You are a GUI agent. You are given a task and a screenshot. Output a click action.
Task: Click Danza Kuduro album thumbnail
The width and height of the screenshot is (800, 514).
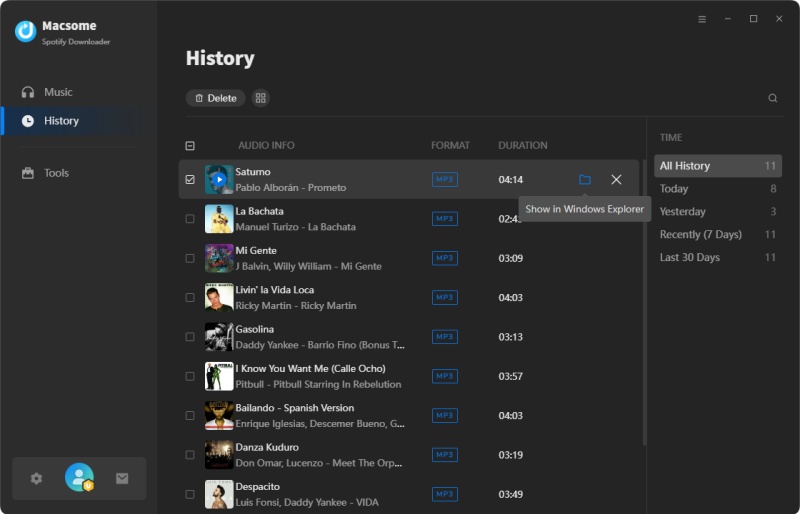219,455
